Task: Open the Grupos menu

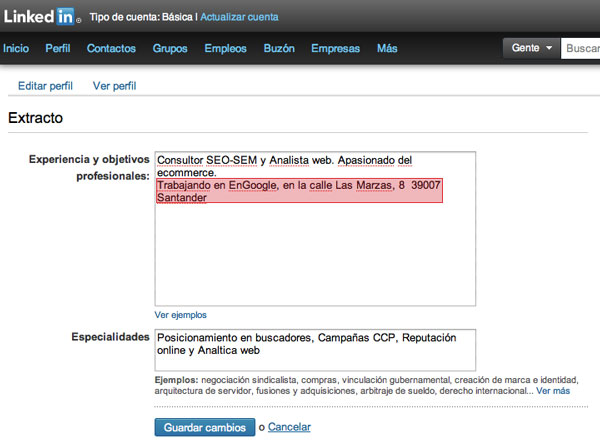Action: tap(170, 48)
